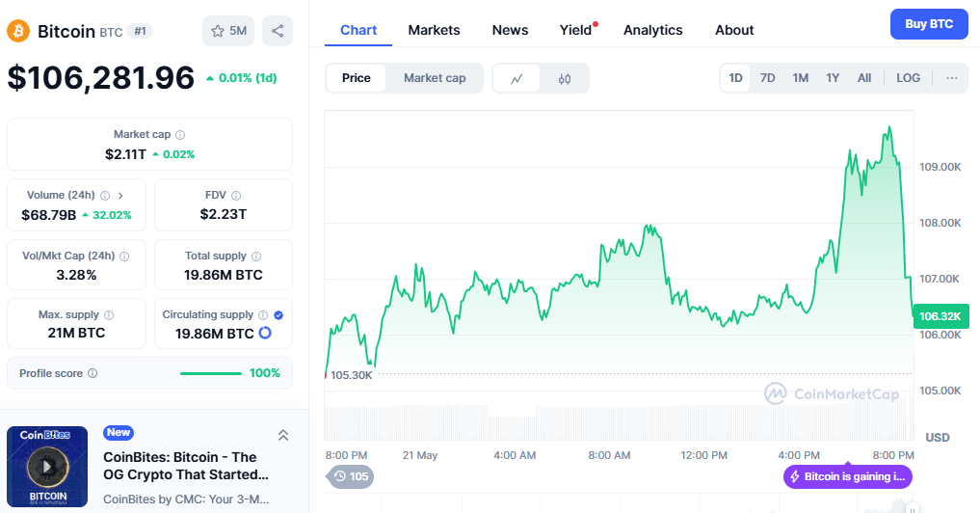Click the 109.00K axis label

pos(940,167)
